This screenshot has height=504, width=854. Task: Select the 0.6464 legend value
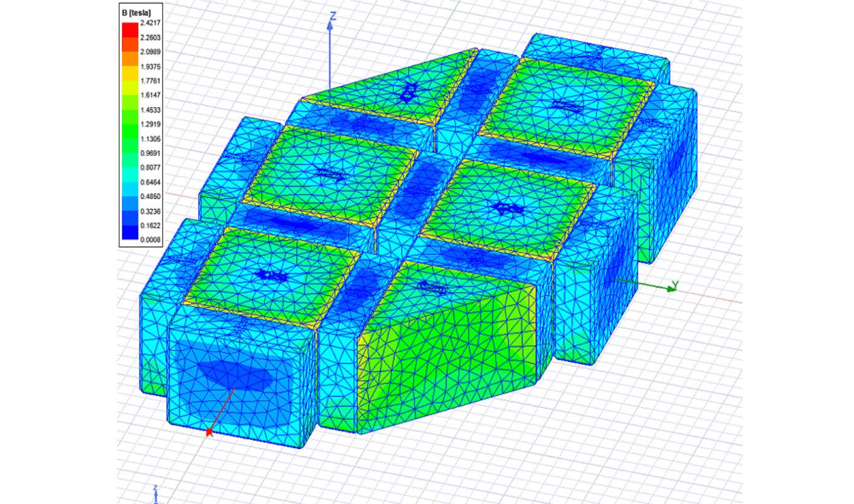[150, 182]
